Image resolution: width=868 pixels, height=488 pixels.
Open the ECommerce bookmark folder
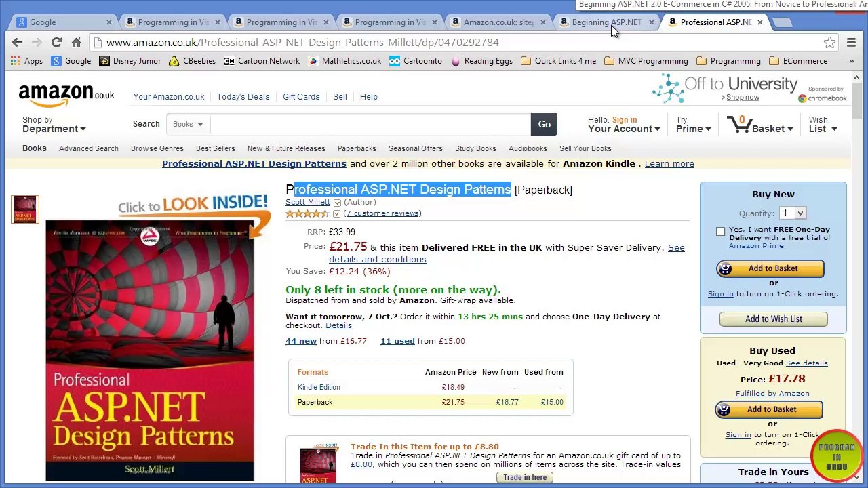(x=798, y=61)
